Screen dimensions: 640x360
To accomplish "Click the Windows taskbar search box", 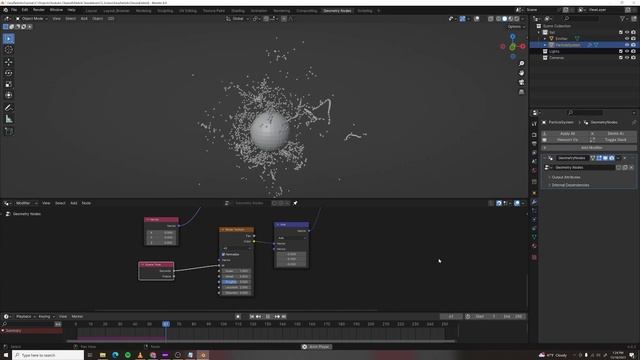I will [x=48, y=355].
